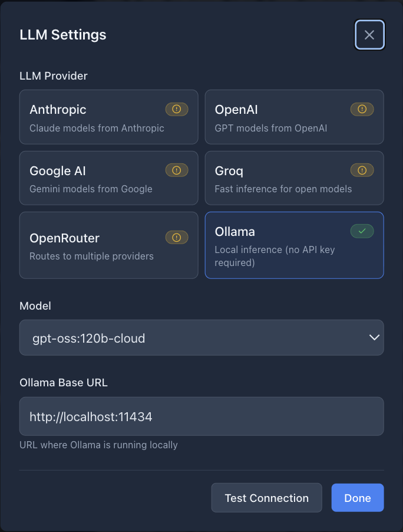Click 'Routes to multiple providers' text
The width and height of the screenshot is (403, 532).
click(91, 256)
